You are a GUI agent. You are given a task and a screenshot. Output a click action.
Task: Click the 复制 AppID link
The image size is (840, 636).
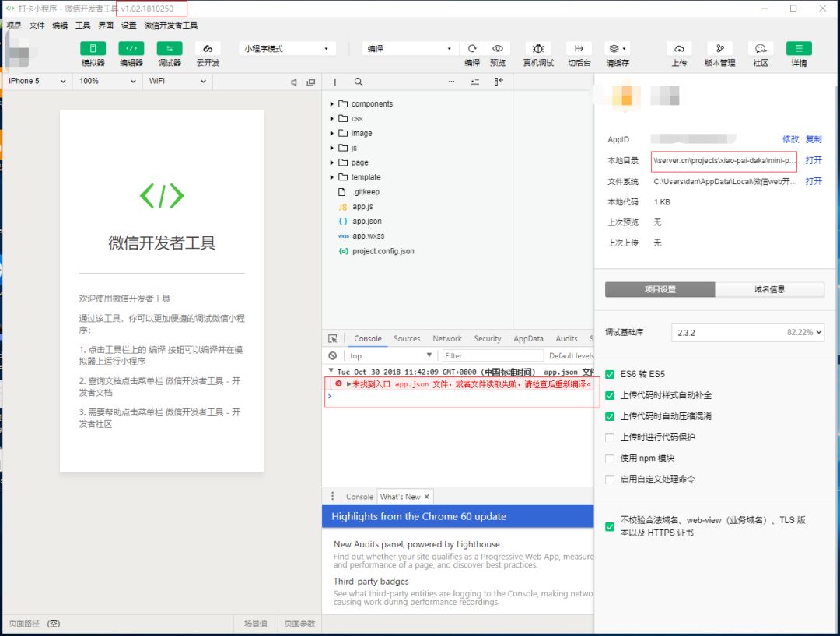(814, 139)
